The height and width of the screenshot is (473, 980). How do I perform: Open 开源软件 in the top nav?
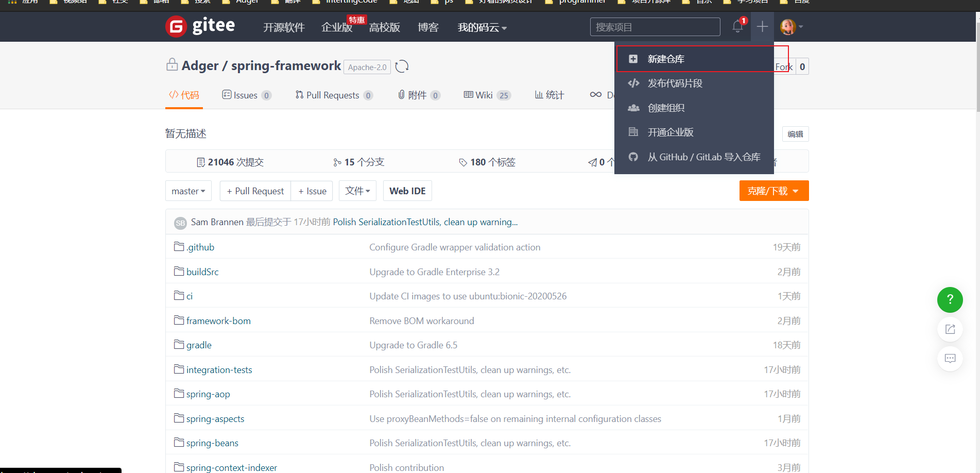click(x=284, y=27)
